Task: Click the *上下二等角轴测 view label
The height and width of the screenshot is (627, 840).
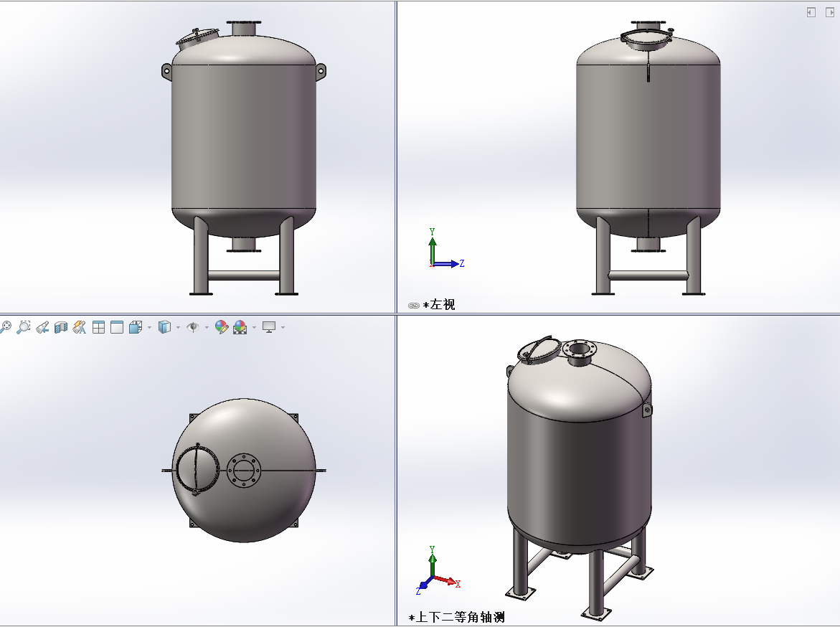Action: (x=456, y=617)
